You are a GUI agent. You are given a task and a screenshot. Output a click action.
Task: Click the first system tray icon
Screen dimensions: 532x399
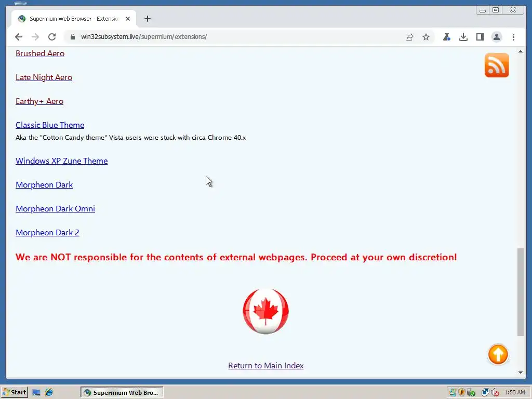point(453,393)
